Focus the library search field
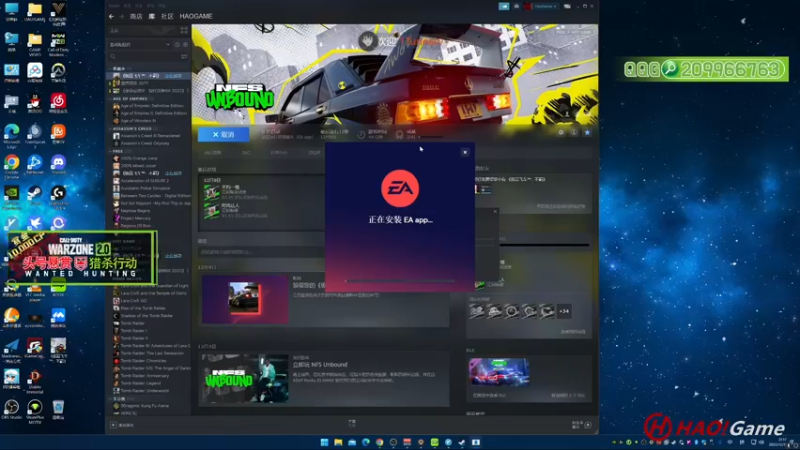 coord(144,57)
